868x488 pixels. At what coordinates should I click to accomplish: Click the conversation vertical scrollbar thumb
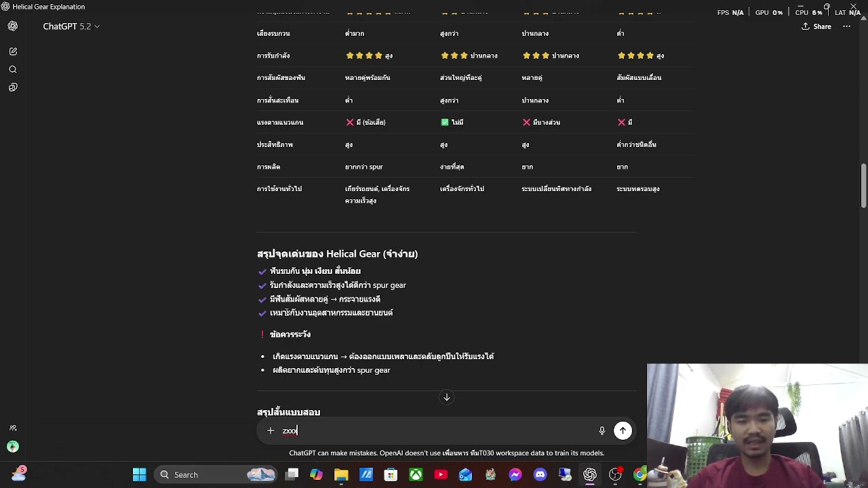point(863,186)
